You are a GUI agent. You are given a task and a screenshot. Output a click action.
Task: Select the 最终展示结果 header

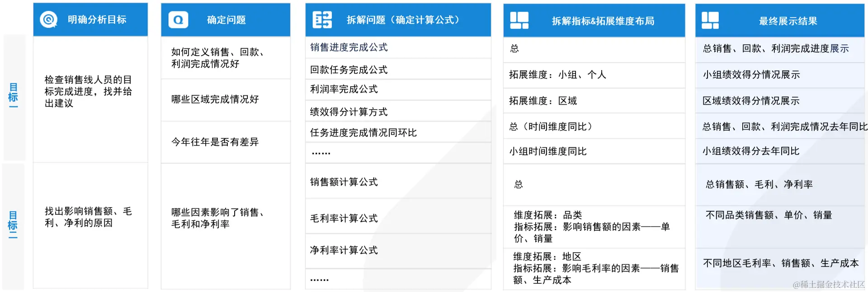pyautogui.click(x=780, y=20)
